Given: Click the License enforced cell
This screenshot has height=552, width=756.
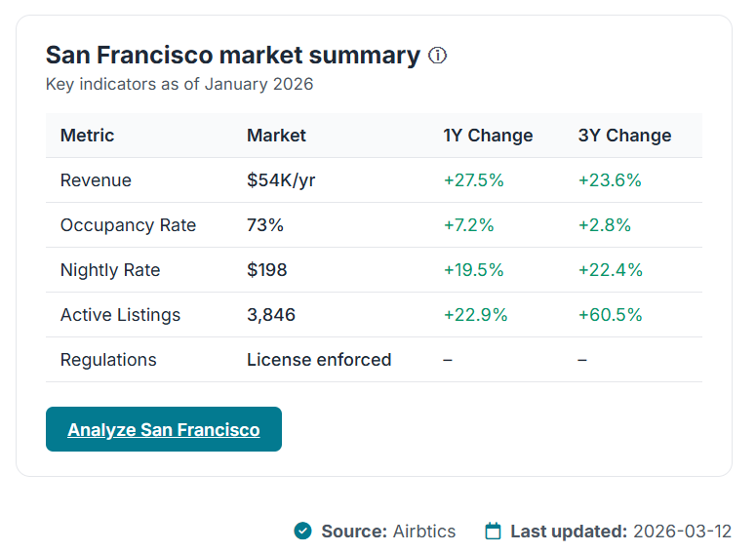Looking at the screenshot, I should tap(319, 360).
